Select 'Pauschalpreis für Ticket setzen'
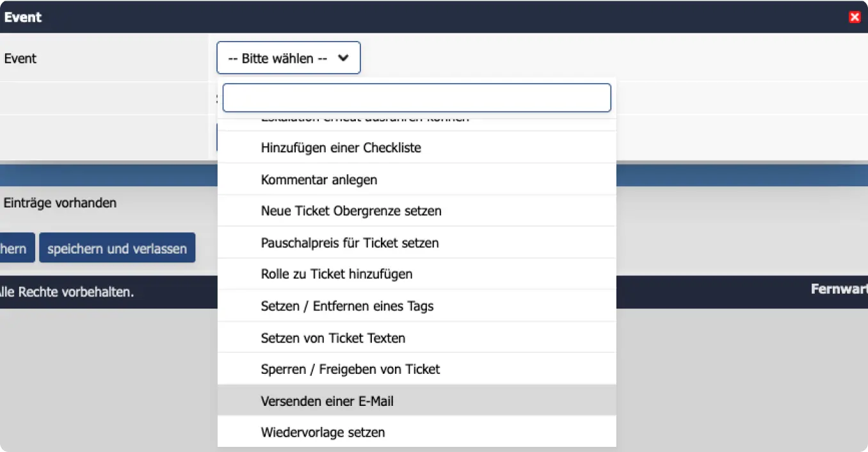Screen dimensions: 868x452 click(417, 243)
